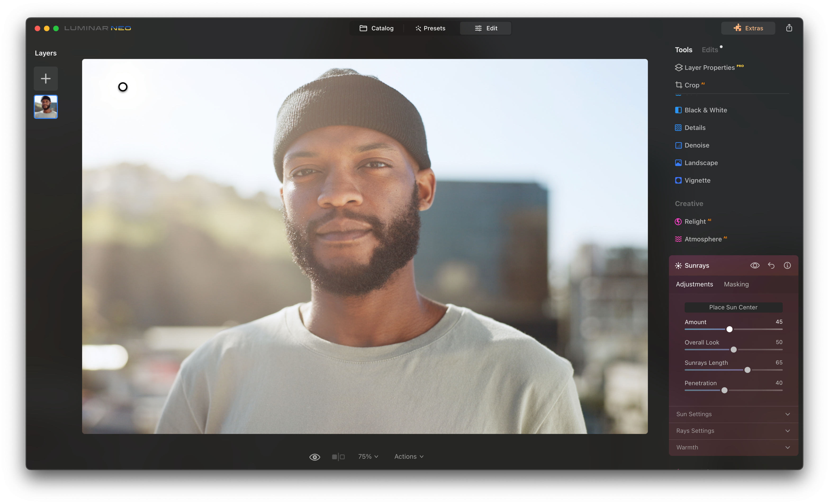Toggle Sunrays effect visibility

point(755,265)
